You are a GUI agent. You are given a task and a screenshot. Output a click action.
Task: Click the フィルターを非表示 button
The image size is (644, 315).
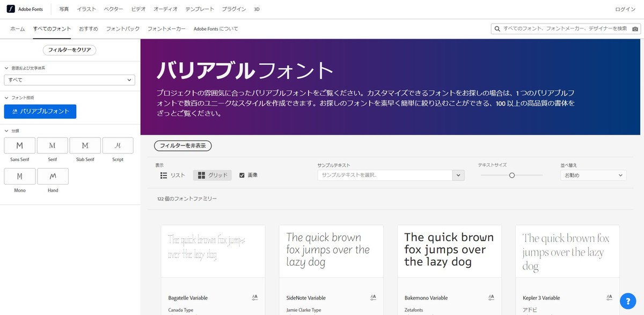point(183,145)
